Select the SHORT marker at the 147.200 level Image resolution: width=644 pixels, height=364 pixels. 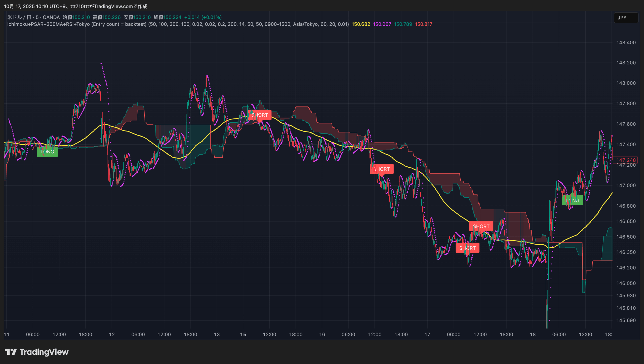(x=381, y=169)
